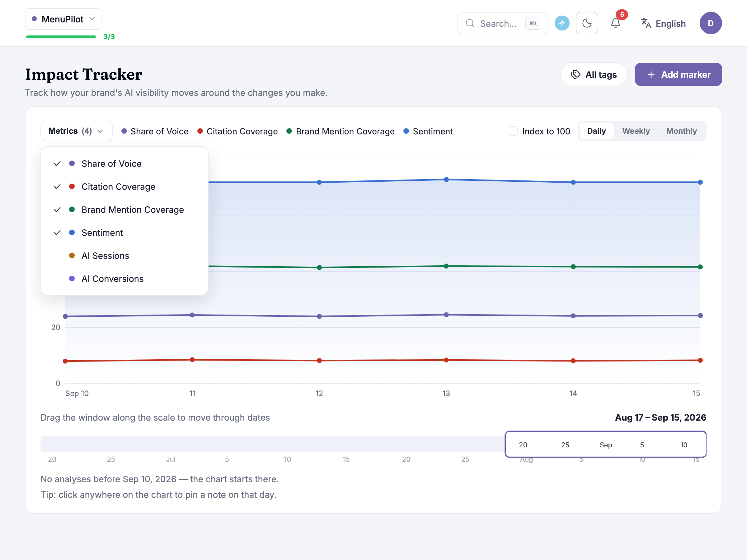Open user avatar D menu
This screenshot has height=560, width=747.
click(711, 23)
